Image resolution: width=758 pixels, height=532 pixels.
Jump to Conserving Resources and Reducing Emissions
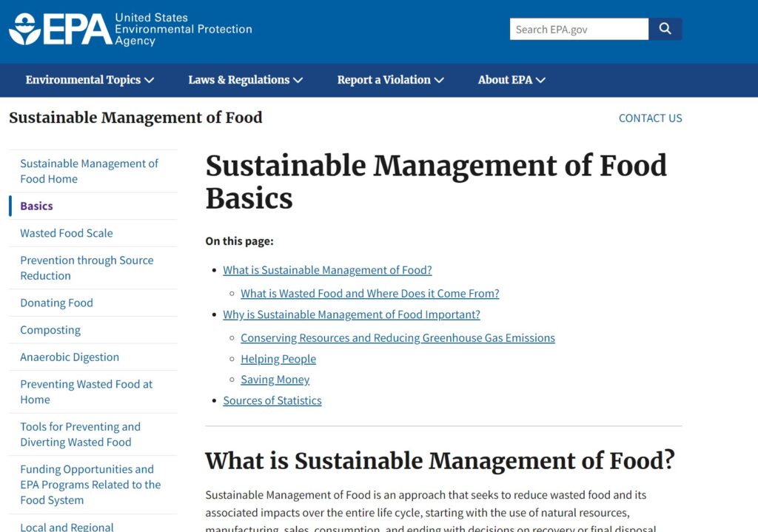point(398,338)
